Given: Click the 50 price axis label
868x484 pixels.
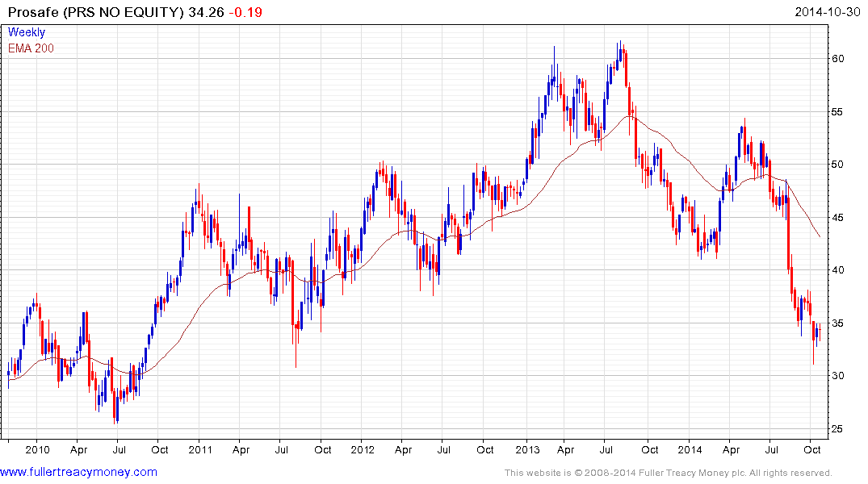Looking at the screenshot, I should [838, 165].
